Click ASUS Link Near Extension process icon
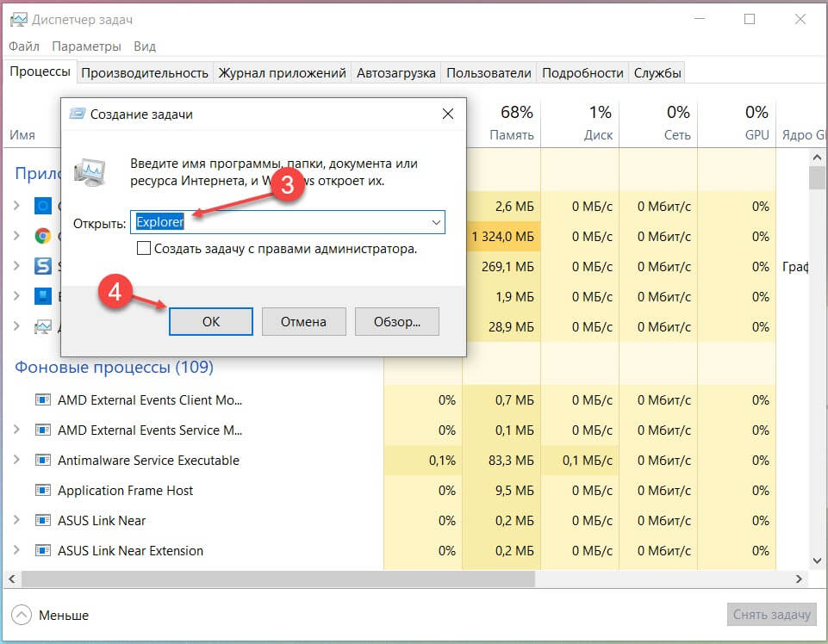This screenshot has width=828, height=644. coord(43,550)
